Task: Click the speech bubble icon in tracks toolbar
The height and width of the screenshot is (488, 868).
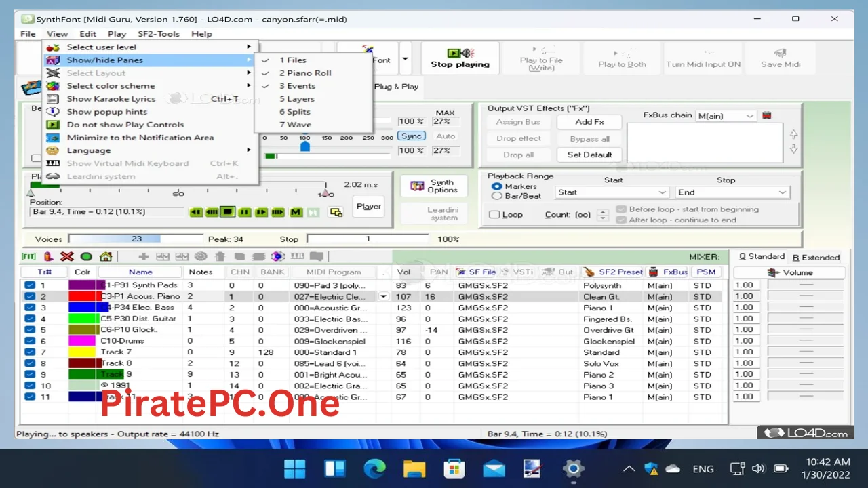Action: (316, 257)
